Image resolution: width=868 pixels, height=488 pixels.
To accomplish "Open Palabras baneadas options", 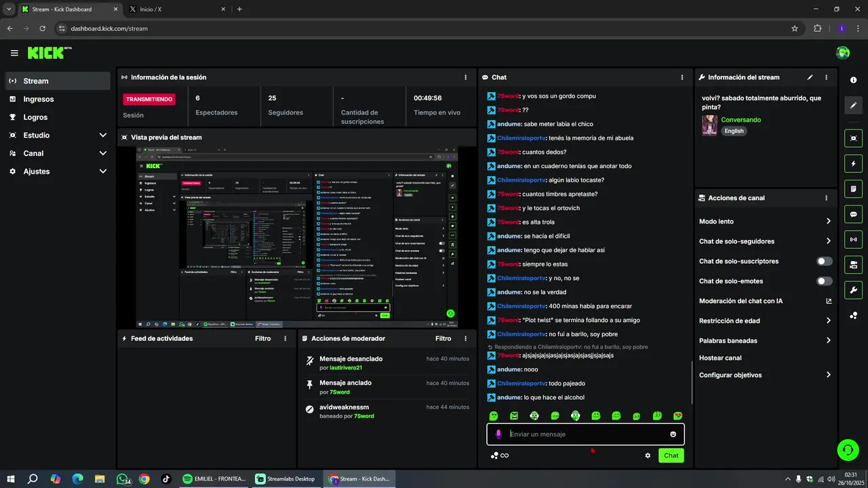I will [765, 340].
